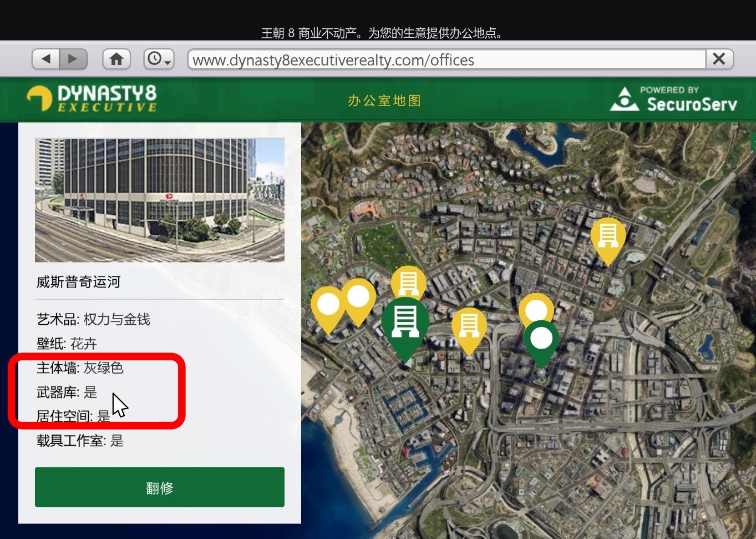756x539 pixels.
Task: Open the browser history clock dropdown
Action: [159, 59]
